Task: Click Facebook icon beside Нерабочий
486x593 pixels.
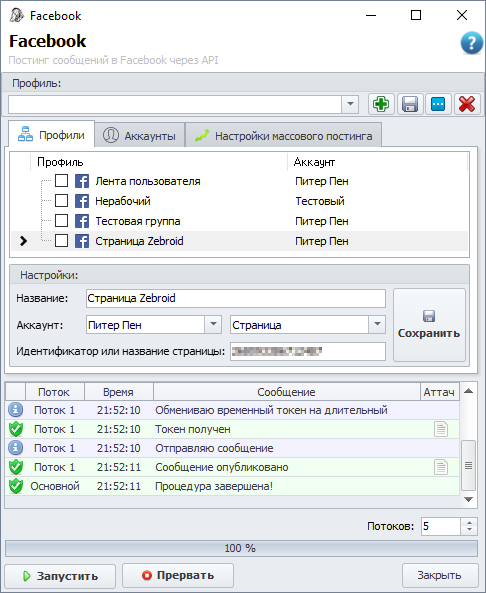Action: (82, 201)
